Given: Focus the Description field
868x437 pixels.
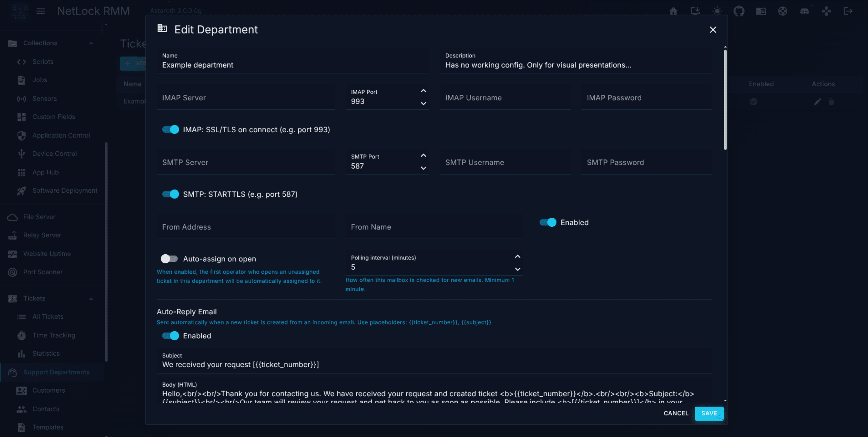Looking at the screenshot, I should pos(576,61).
